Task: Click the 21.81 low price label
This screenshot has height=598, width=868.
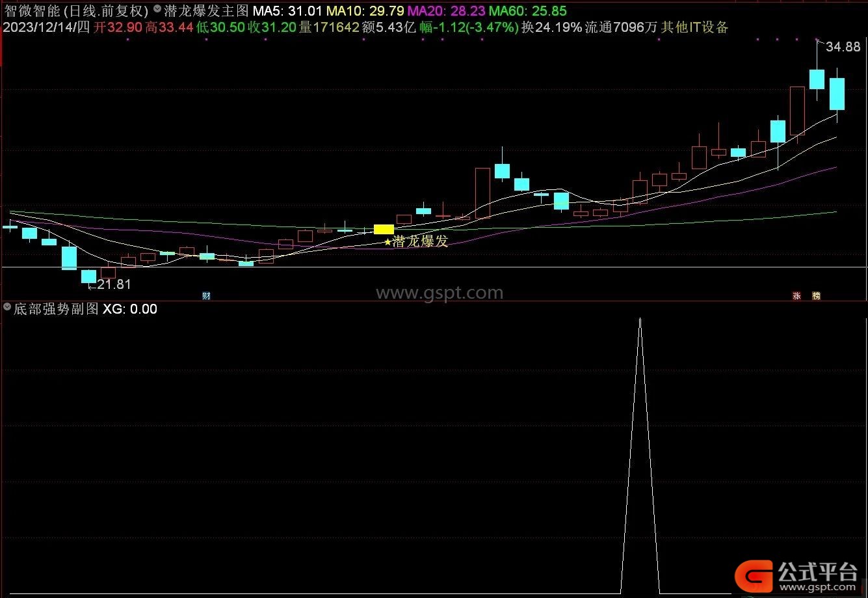Action: click(x=114, y=284)
